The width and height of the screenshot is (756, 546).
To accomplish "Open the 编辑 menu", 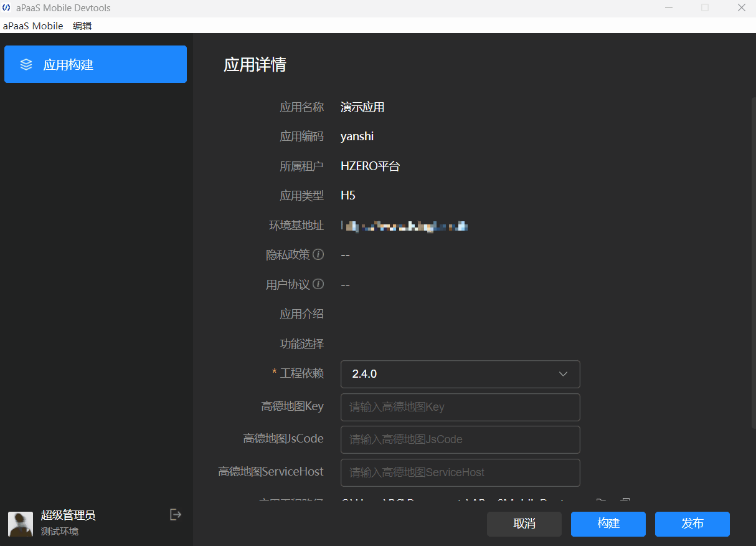I will [82, 26].
